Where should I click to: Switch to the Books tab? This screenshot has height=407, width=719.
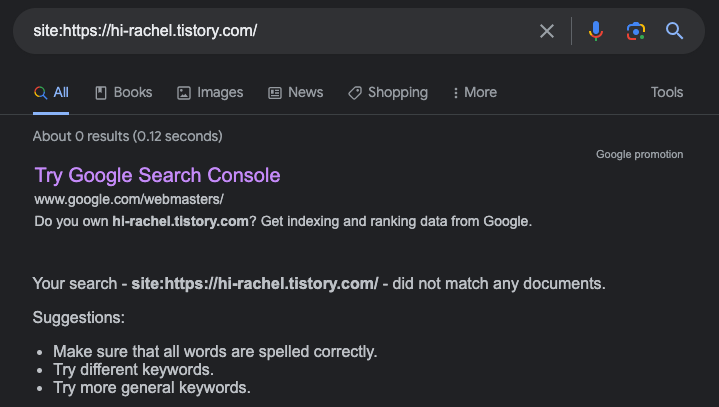point(133,93)
